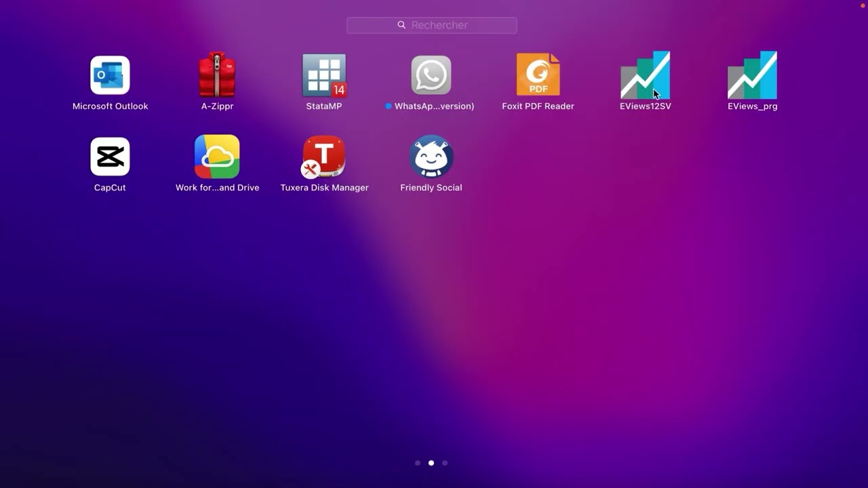
Task: Open the Friendly Social app
Action: (431, 157)
